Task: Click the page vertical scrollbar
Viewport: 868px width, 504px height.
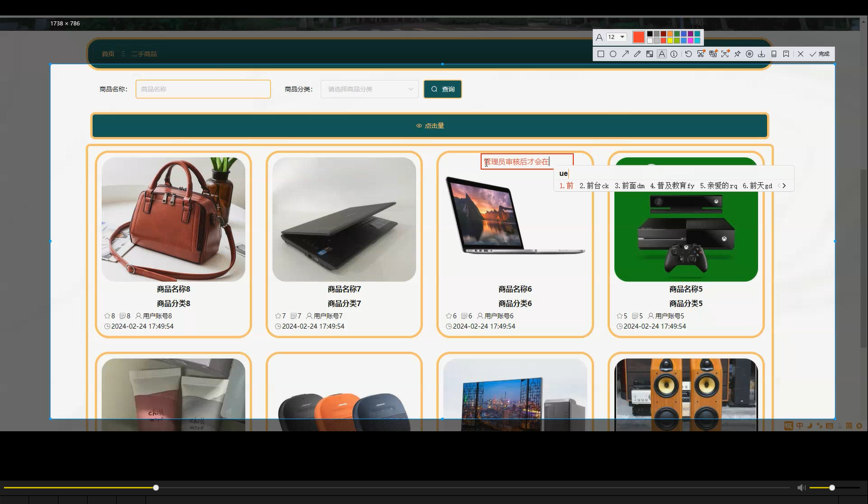Action: (864, 258)
